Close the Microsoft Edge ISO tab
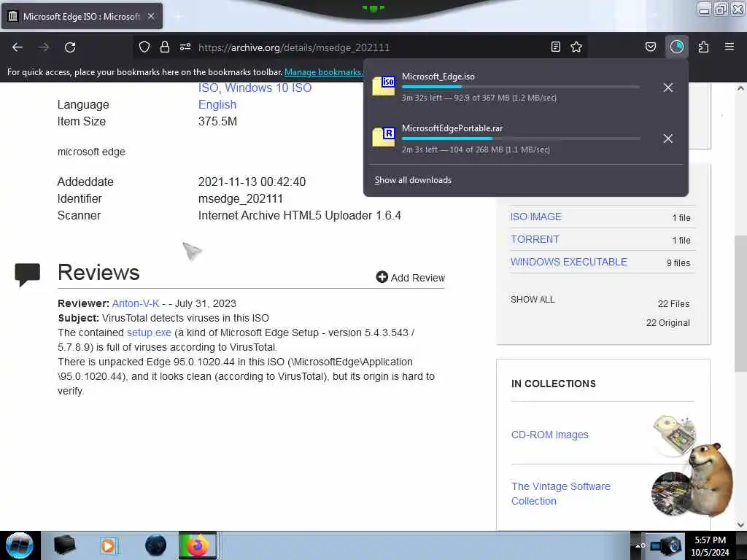This screenshot has width=747, height=560. [x=150, y=16]
